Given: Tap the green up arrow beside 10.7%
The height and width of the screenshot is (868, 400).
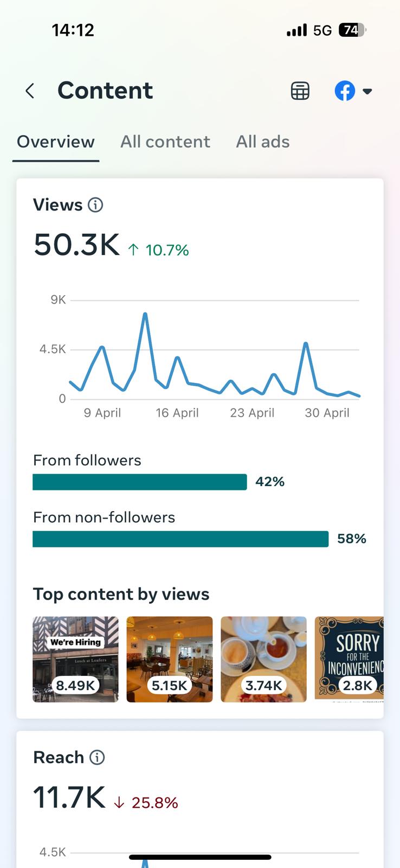Looking at the screenshot, I should [x=133, y=250].
